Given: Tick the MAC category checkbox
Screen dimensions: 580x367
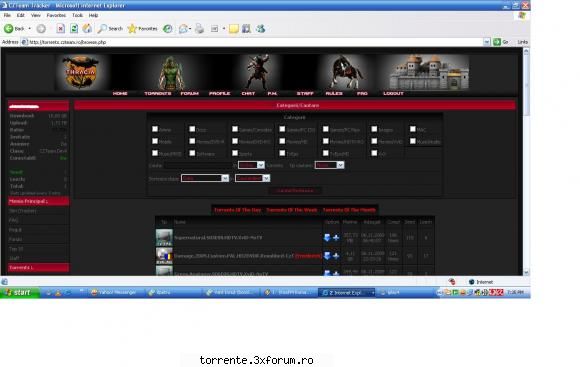Looking at the screenshot, I should click(x=412, y=129).
